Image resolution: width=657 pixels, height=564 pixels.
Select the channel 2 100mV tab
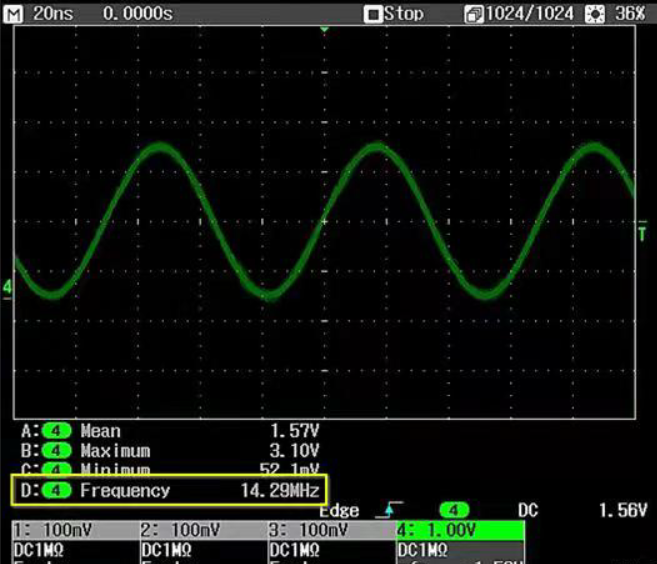(x=202, y=530)
